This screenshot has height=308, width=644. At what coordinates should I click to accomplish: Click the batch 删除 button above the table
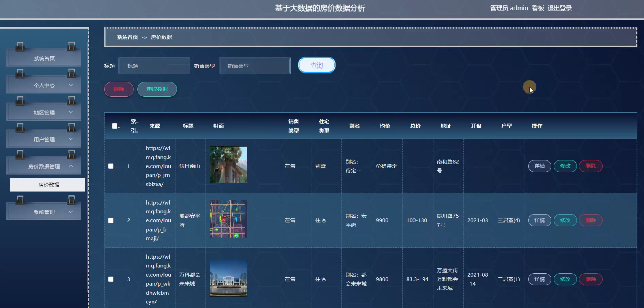click(119, 89)
